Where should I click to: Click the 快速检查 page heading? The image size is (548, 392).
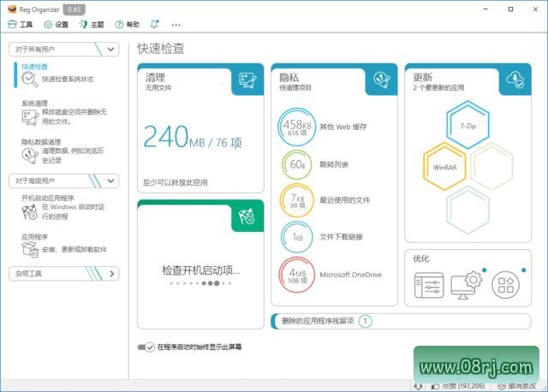161,49
